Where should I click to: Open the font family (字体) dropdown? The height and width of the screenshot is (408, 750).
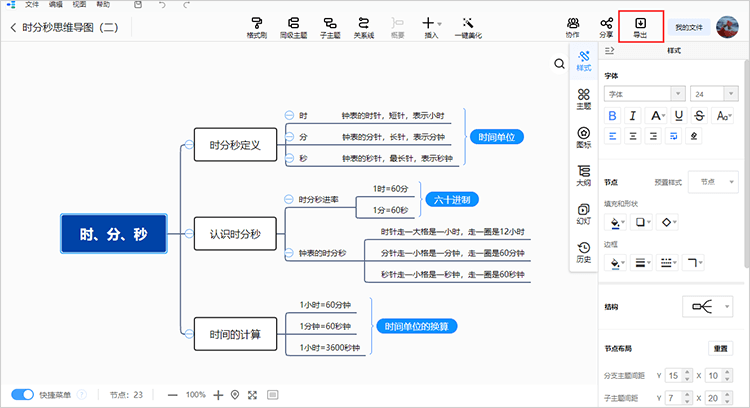click(644, 94)
